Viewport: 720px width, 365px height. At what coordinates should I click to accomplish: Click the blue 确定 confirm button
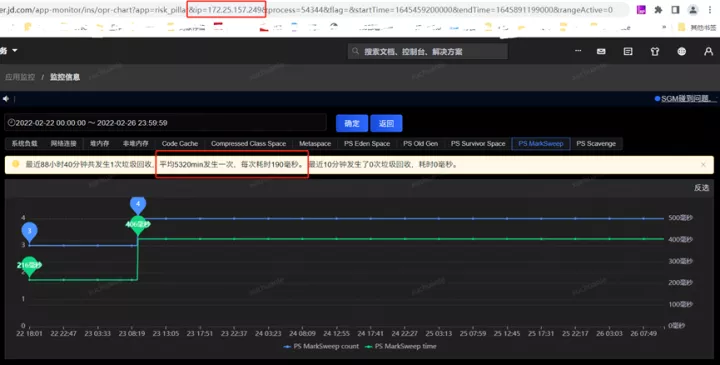click(352, 123)
